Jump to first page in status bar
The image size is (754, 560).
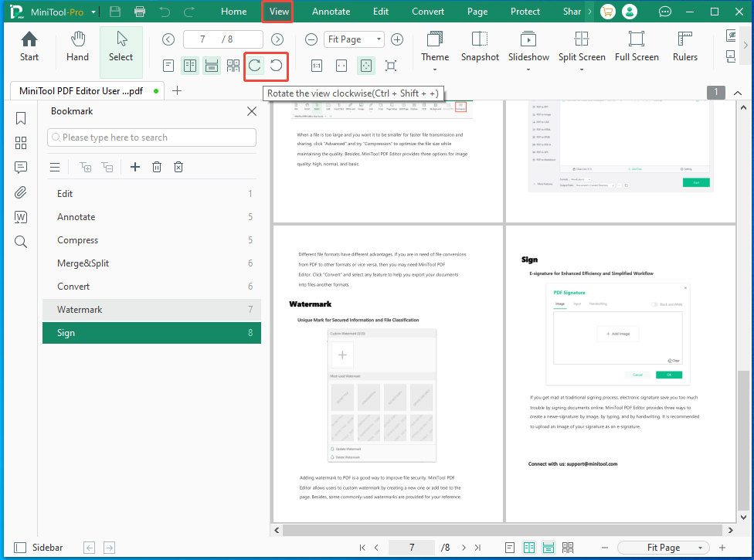[x=362, y=548]
